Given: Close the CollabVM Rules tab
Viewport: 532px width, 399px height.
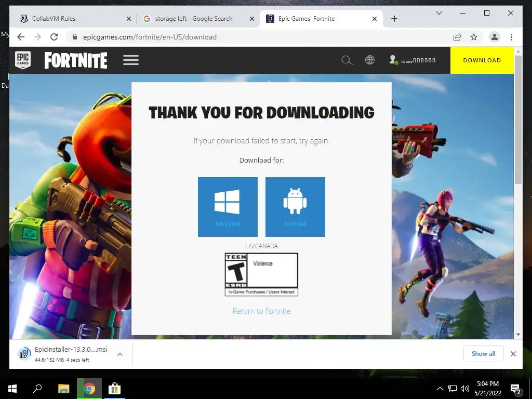Looking at the screenshot, I should point(129,19).
